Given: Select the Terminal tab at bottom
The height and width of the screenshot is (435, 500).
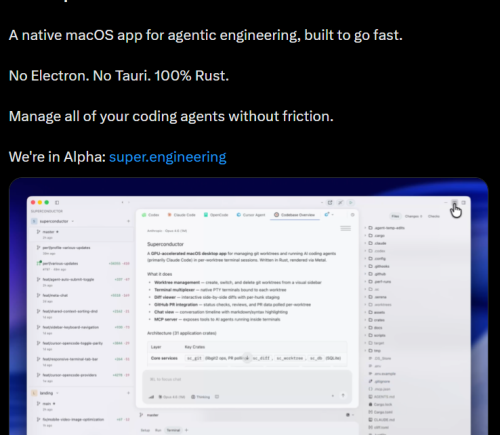Looking at the screenshot, I should (x=173, y=430).
